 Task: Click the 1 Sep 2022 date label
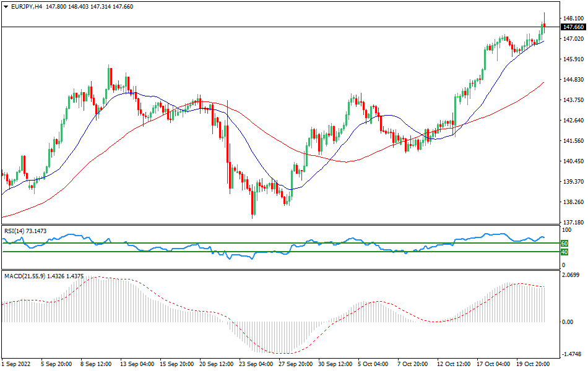17,365
